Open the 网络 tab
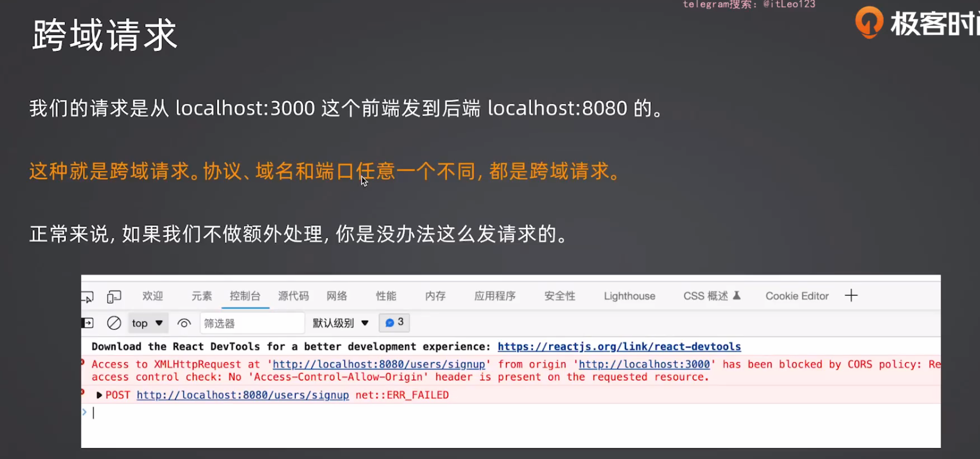Image resolution: width=980 pixels, height=459 pixels. coord(337,296)
